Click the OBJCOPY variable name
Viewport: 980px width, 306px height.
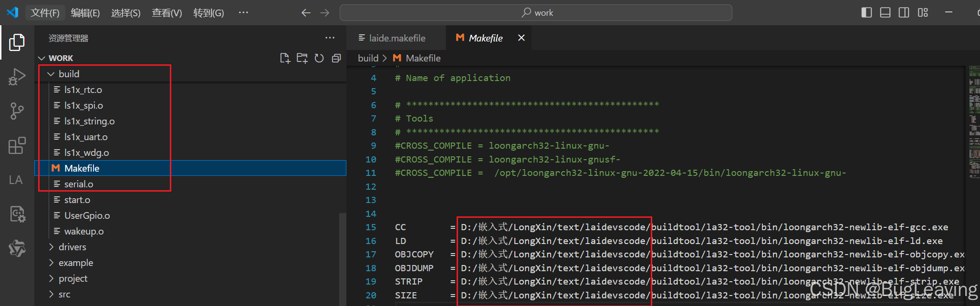click(x=414, y=255)
